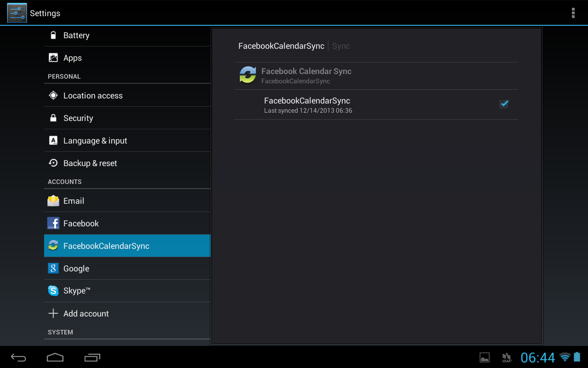Viewport: 588px width, 368px height.
Task: Open the Recent apps button
Action: tap(92, 357)
